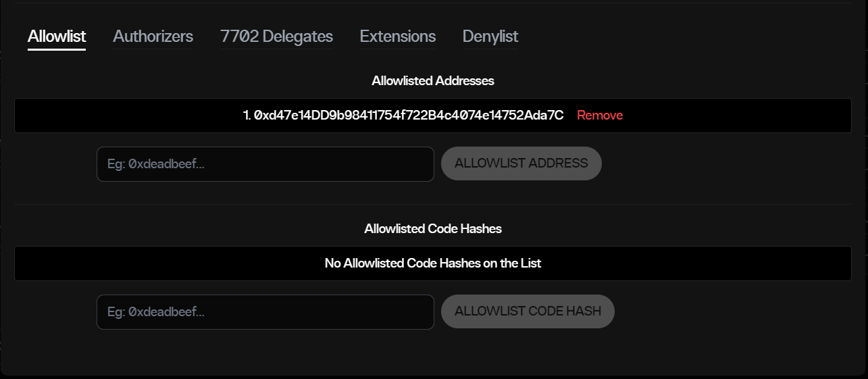Click the active Allowlist tab
The width and height of the screenshot is (868, 379).
coord(57,36)
